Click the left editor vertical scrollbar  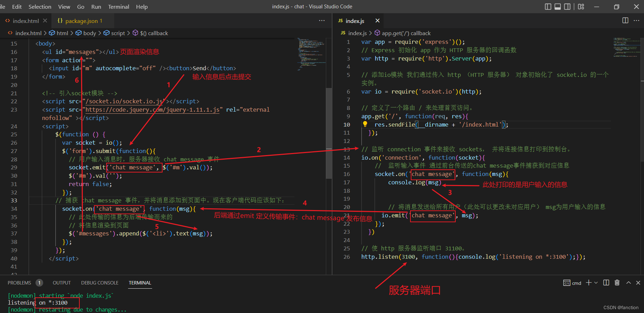pos(329,133)
